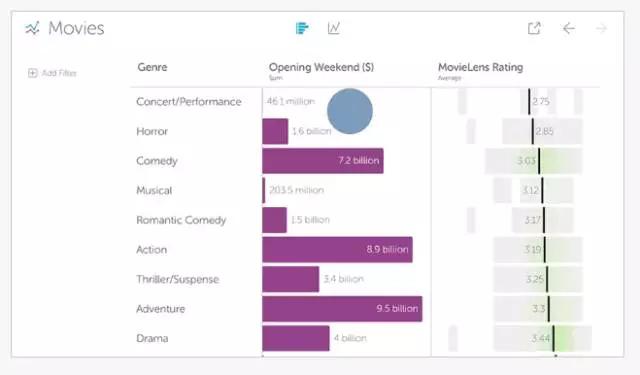The width and height of the screenshot is (640, 375).
Task: Select the Adventure 9.5 billion bar
Action: [x=342, y=308]
